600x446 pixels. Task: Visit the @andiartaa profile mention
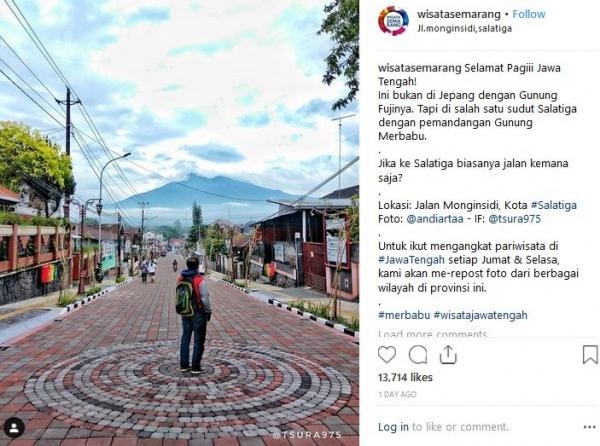pos(435,219)
